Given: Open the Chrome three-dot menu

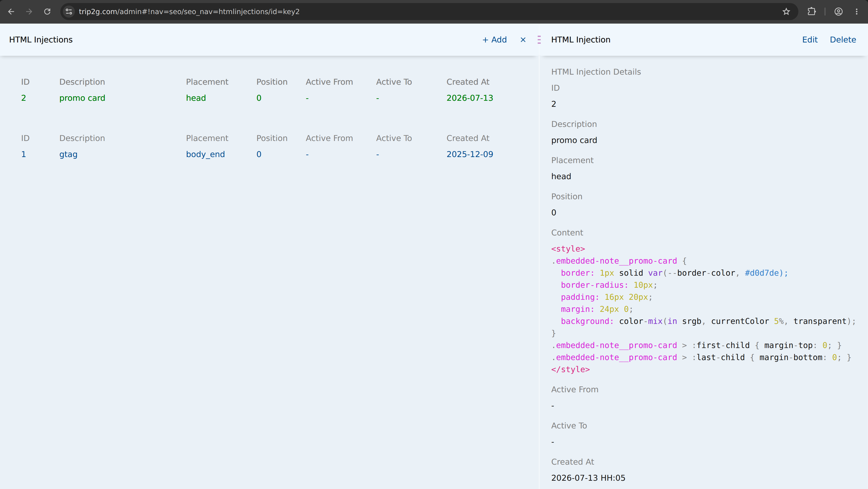Looking at the screenshot, I should [857, 12].
